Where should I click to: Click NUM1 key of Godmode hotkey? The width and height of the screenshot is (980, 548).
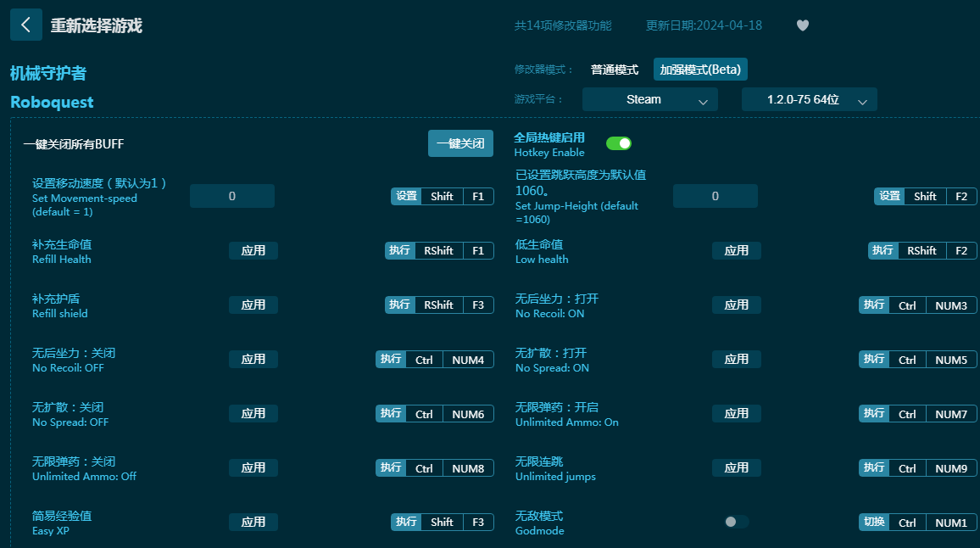(951, 523)
